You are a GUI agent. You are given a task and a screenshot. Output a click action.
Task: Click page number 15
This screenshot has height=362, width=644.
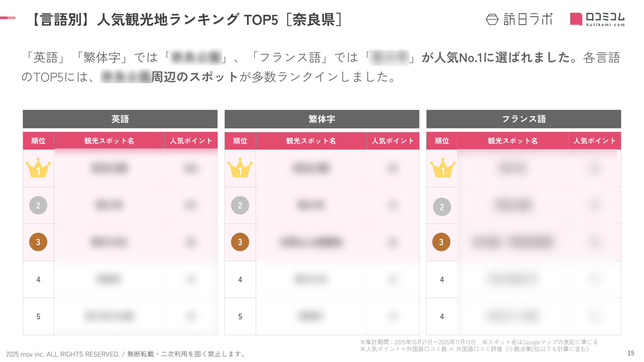(631, 353)
